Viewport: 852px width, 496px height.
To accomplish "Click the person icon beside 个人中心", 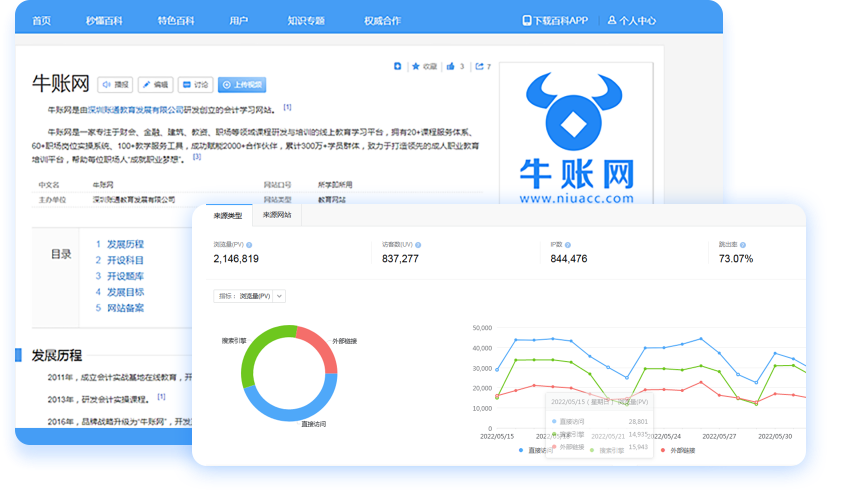I will [612, 20].
